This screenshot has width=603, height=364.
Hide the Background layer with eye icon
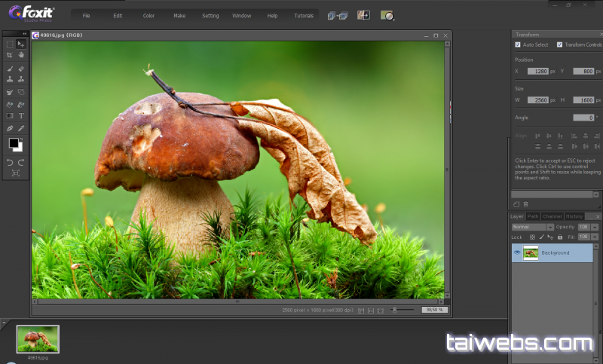[x=516, y=252]
